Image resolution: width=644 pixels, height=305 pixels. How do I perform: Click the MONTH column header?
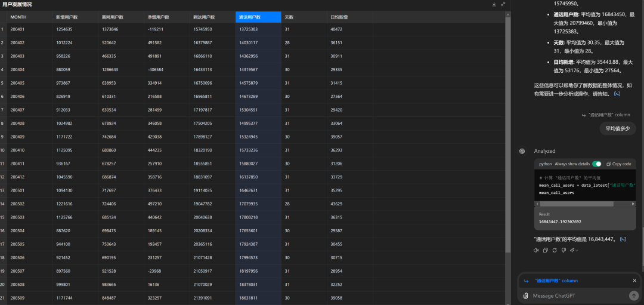(x=30, y=17)
